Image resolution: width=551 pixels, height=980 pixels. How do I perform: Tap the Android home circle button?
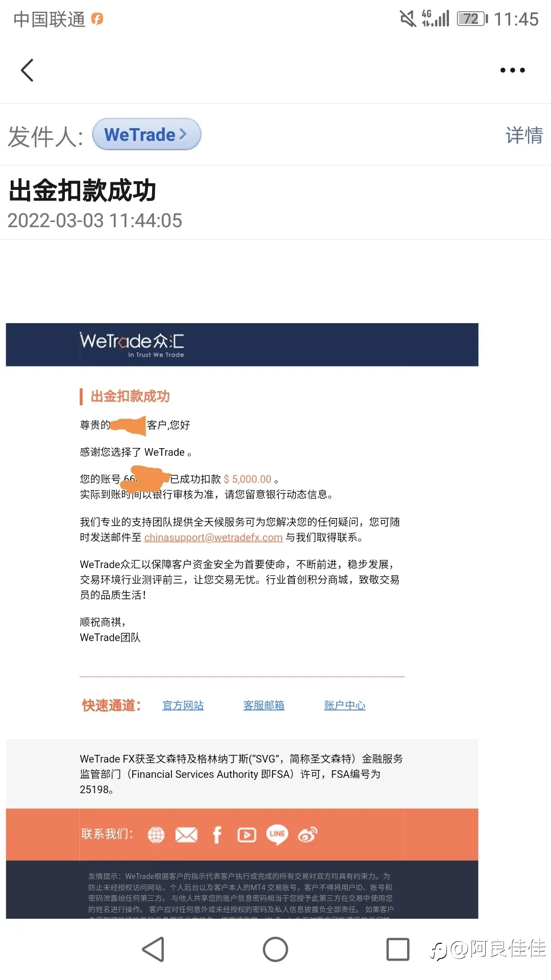pyautogui.click(x=275, y=949)
